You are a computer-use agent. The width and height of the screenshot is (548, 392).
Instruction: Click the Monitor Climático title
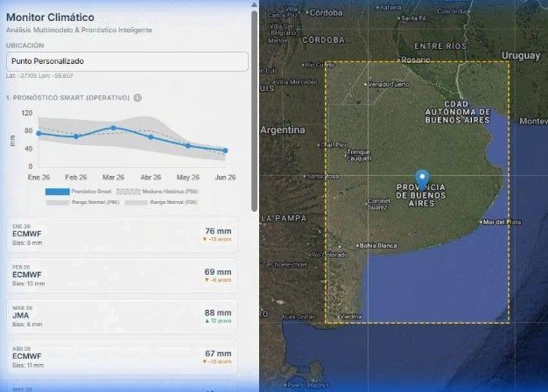[x=50, y=17]
